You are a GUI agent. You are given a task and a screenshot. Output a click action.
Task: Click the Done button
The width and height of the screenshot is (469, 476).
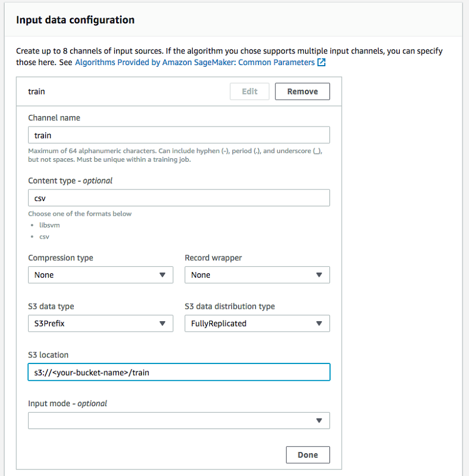(x=308, y=455)
